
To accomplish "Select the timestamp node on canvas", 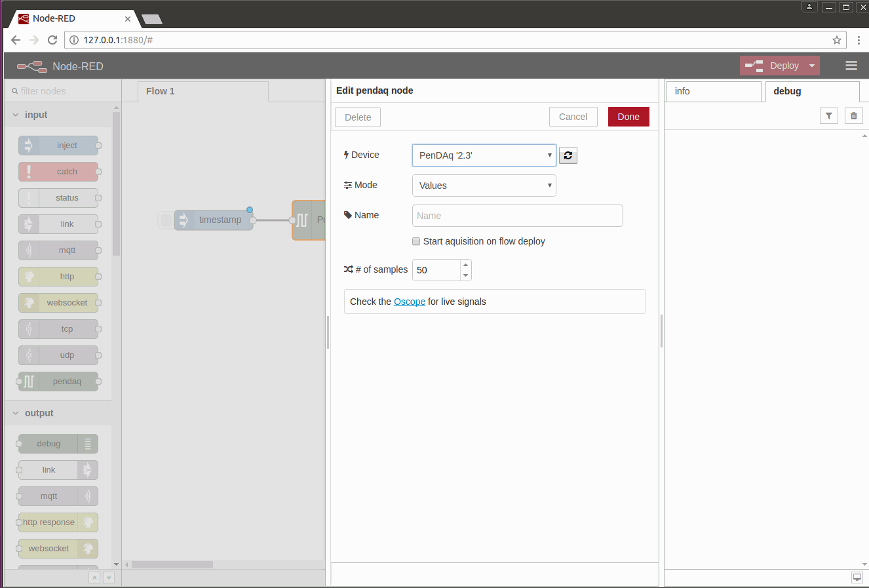I will point(214,220).
